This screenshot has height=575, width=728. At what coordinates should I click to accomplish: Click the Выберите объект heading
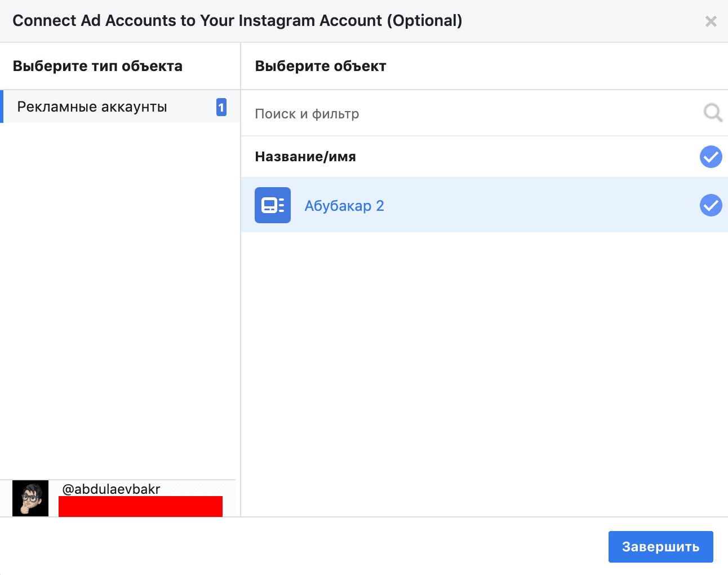(321, 66)
